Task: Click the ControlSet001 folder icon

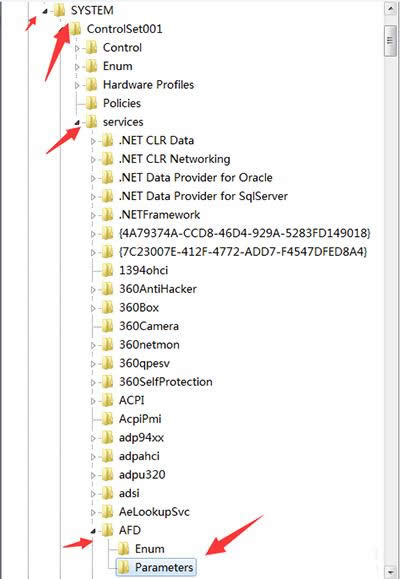Action: click(x=75, y=29)
